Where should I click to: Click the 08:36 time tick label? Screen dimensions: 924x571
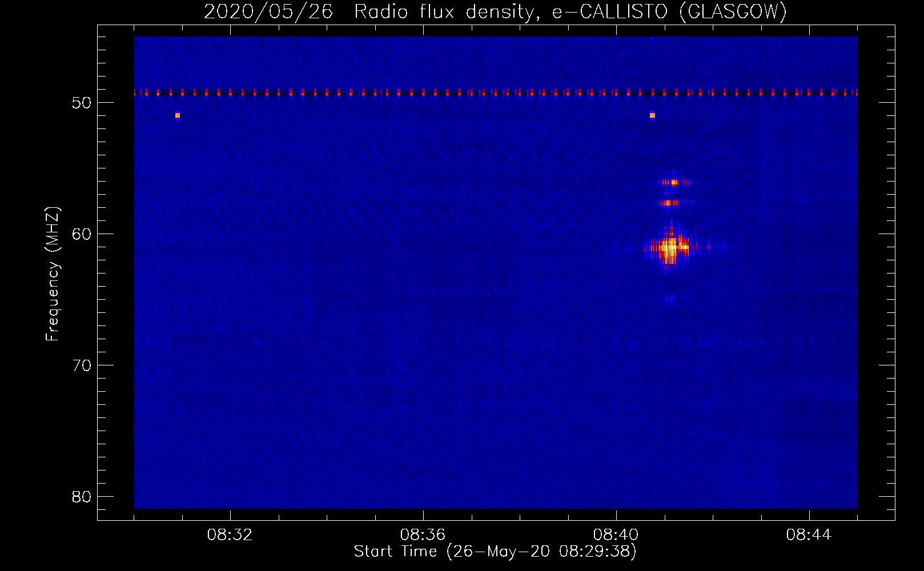[x=423, y=535]
